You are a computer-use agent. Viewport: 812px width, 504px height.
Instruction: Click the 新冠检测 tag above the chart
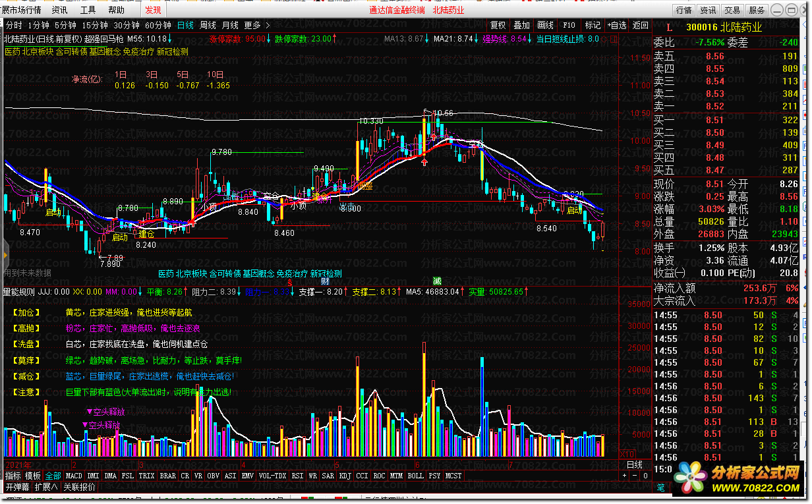(173, 51)
